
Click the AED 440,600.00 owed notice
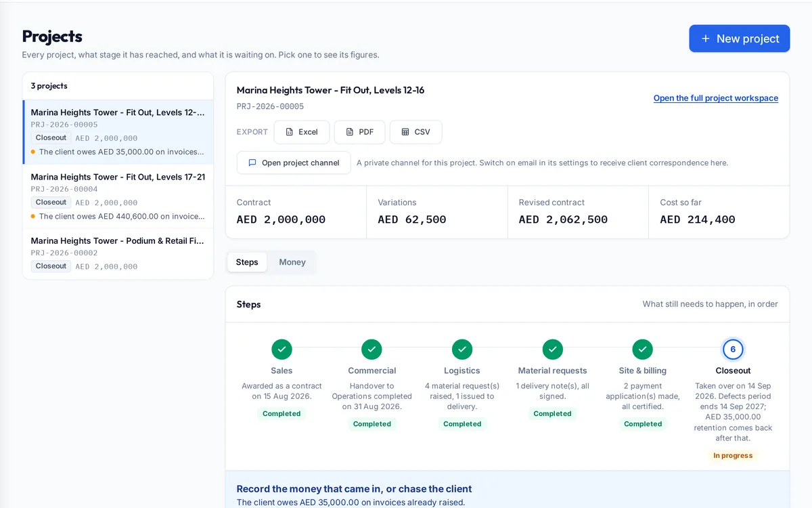tap(122, 217)
